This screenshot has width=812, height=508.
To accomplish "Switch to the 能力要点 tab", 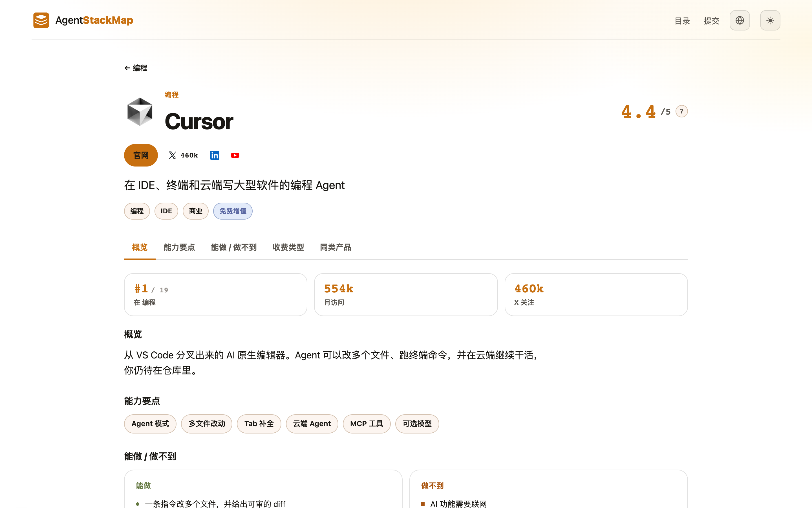I will coord(179,248).
